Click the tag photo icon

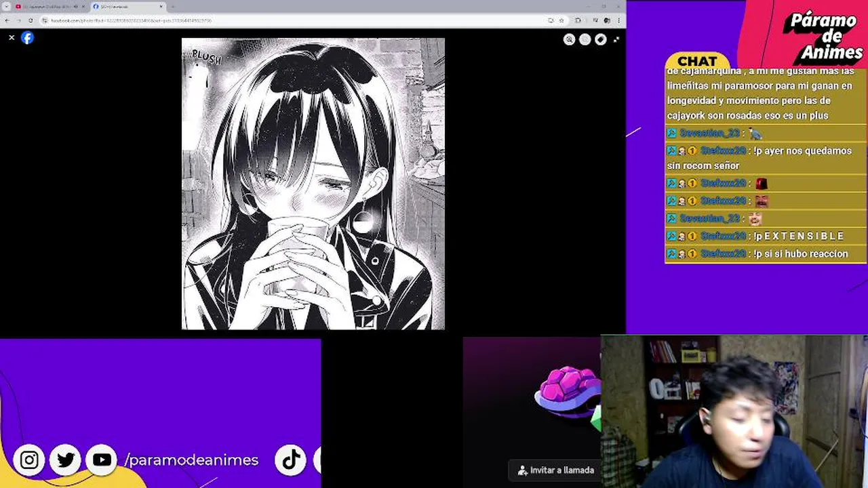(601, 39)
